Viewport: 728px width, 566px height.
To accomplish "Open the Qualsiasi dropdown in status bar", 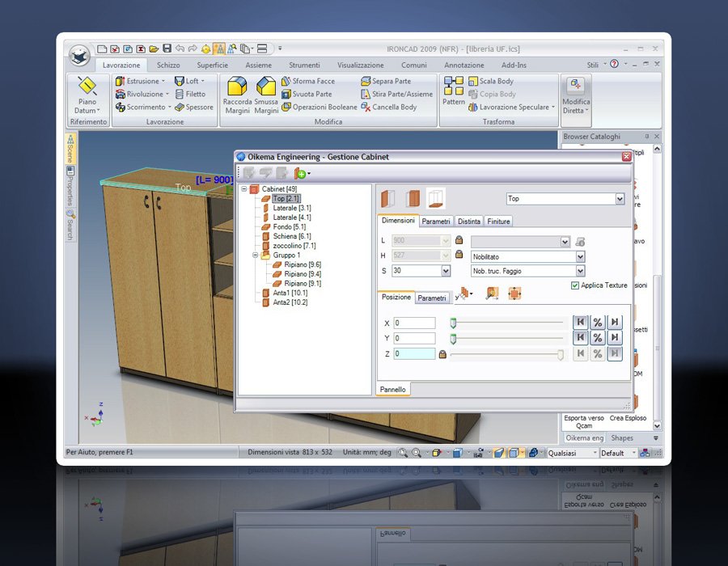I will [595, 453].
